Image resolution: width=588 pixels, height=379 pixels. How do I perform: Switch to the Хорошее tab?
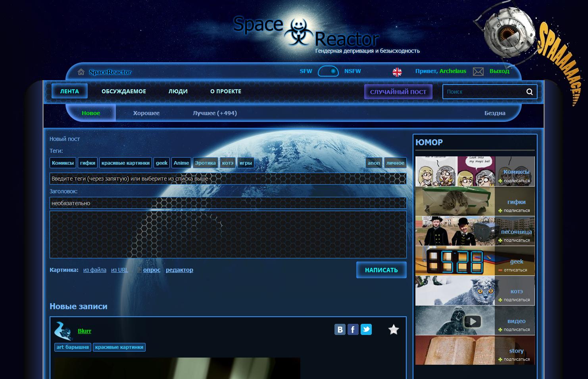coord(146,113)
